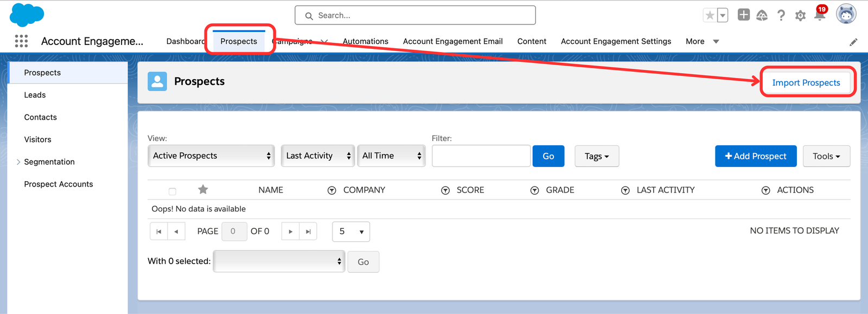Open the global actions plus icon
Viewport: 868px width, 314px height.
(x=743, y=15)
